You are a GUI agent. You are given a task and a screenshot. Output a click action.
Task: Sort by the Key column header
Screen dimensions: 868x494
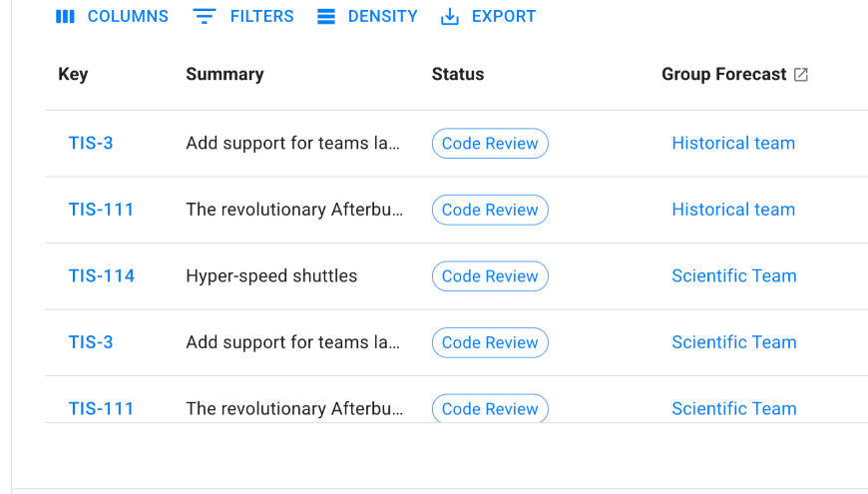click(73, 75)
